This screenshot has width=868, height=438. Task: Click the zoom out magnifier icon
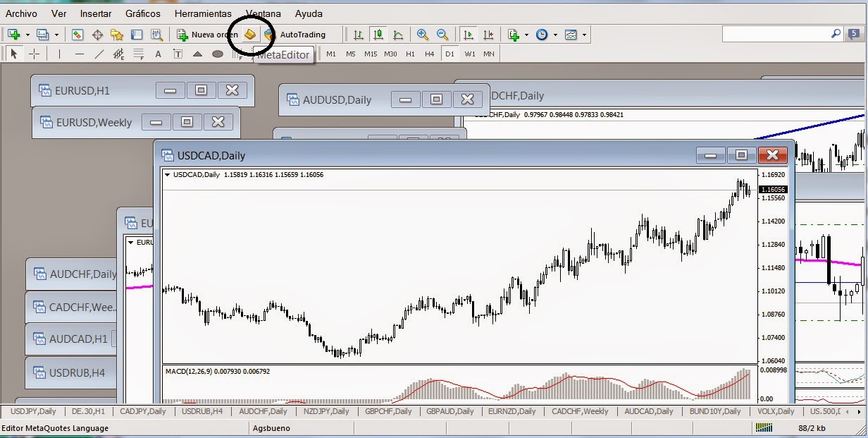(x=442, y=34)
